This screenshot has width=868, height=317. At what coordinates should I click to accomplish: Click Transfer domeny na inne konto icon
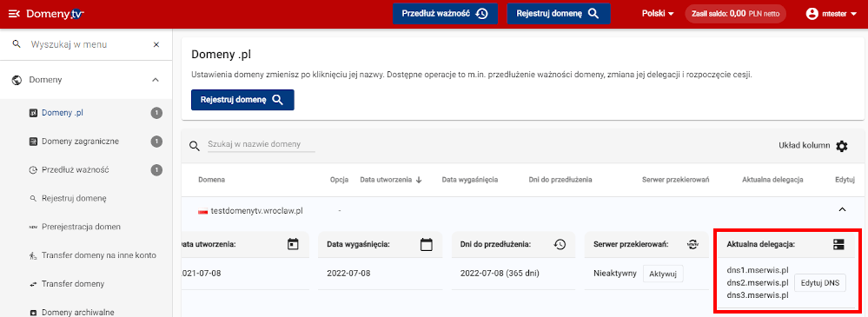[33, 255]
